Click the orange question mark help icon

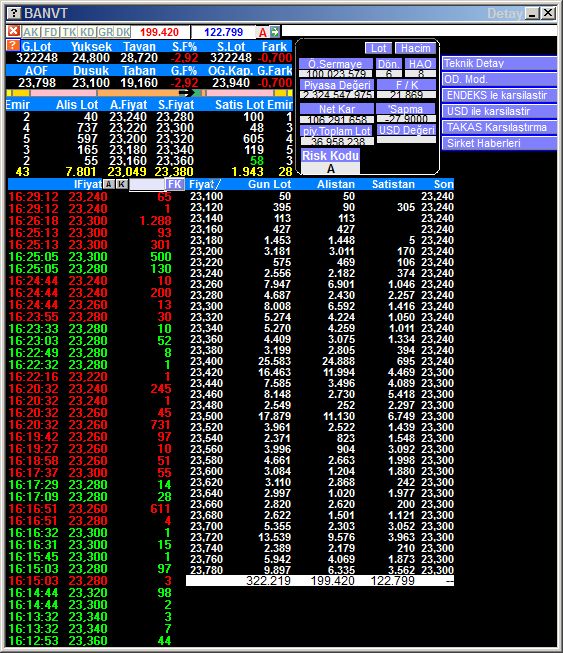(x=13, y=45)
